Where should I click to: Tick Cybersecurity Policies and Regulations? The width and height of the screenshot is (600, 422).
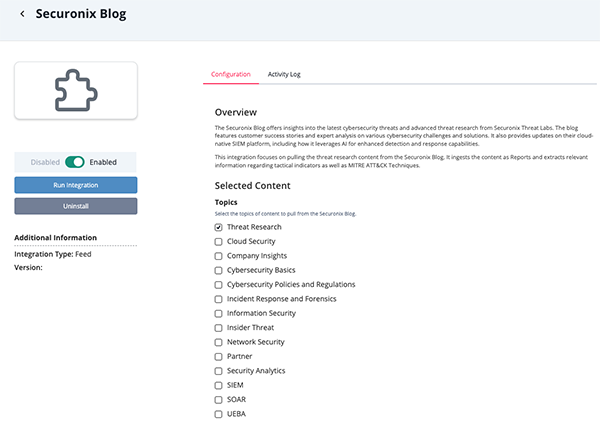(x=219, y=284)
